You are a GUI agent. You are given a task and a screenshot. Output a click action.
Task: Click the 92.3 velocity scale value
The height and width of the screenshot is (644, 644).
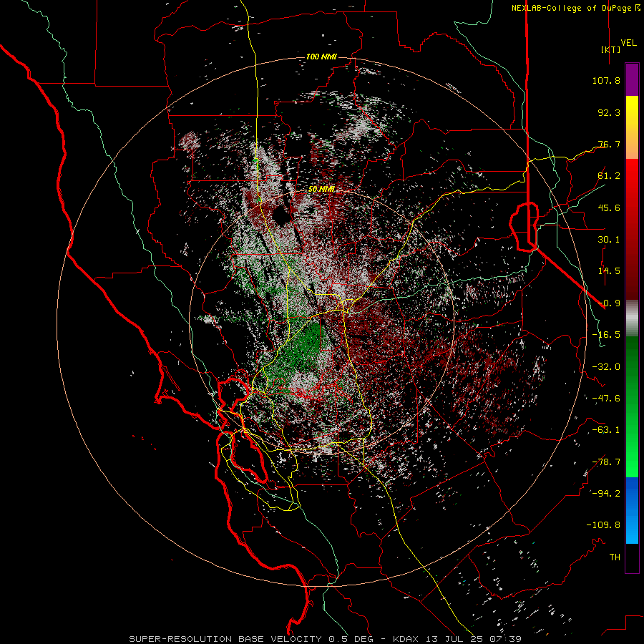609,112
